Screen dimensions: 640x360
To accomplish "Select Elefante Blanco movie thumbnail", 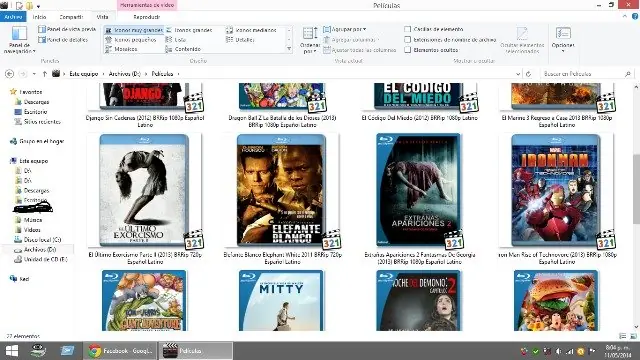I will (281, 191).
